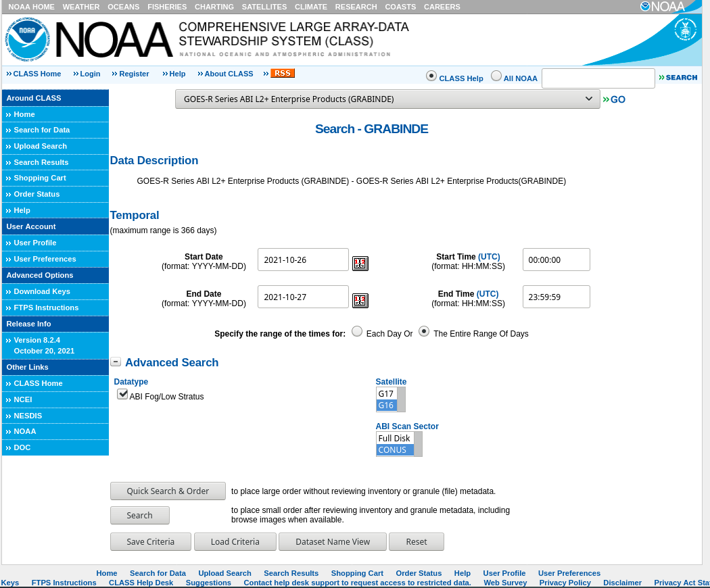Click the footer Privacy Policy link

(565, 583)
